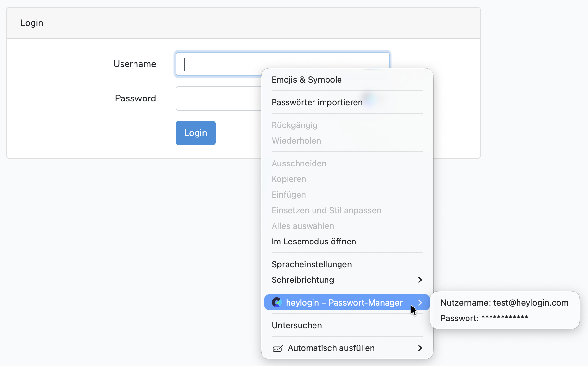
Task: Choose Passwörter importieren from context menu
Action: click(x=317, y=102)
